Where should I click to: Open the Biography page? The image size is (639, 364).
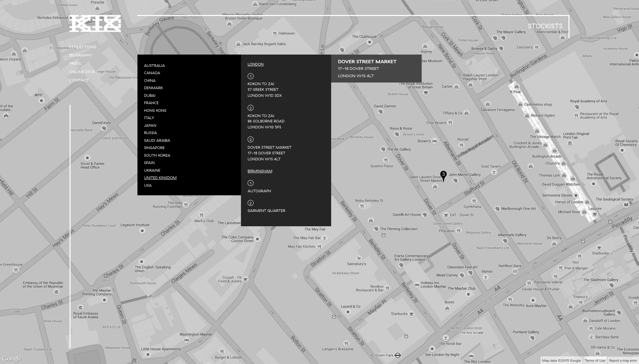81,55
